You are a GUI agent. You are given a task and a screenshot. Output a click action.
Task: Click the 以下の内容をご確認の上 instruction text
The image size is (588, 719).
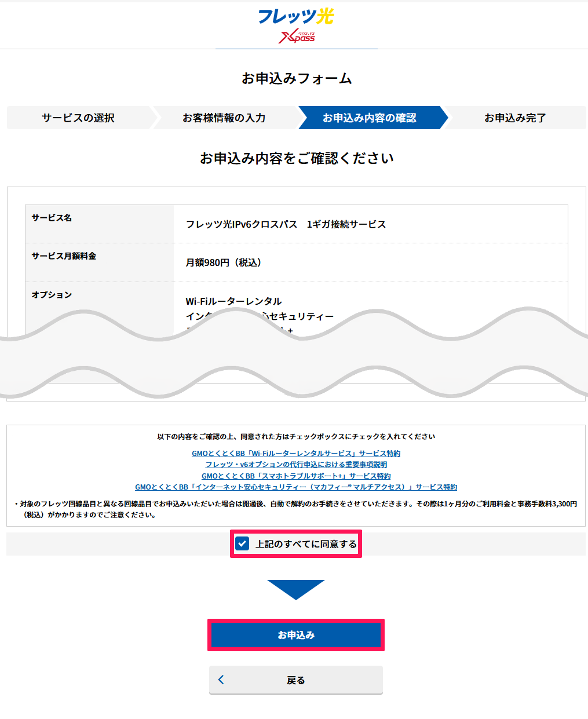pos(296,436)
